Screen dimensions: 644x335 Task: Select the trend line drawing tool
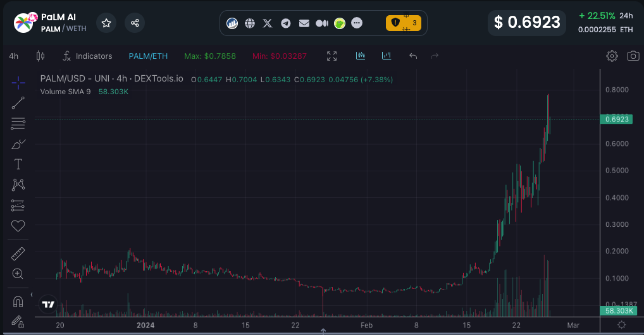tap(18, 103)
